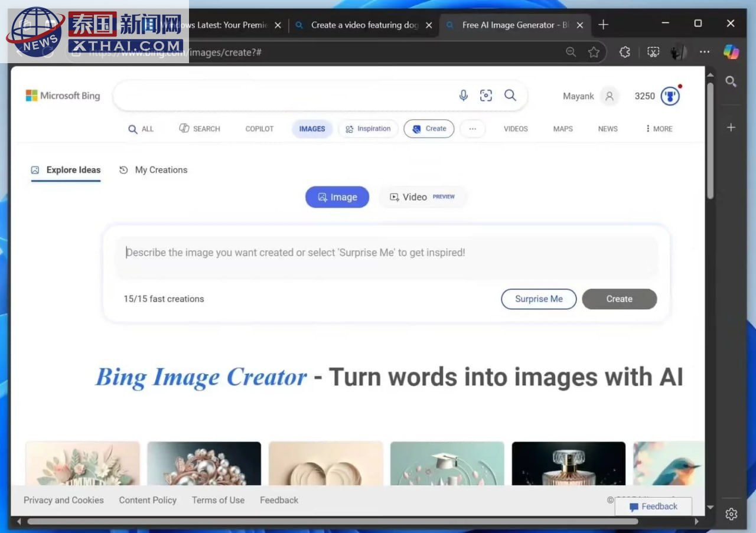756x533 pixels.
Task: Go to MAPS tab
Action: click(x=563, y=129)
